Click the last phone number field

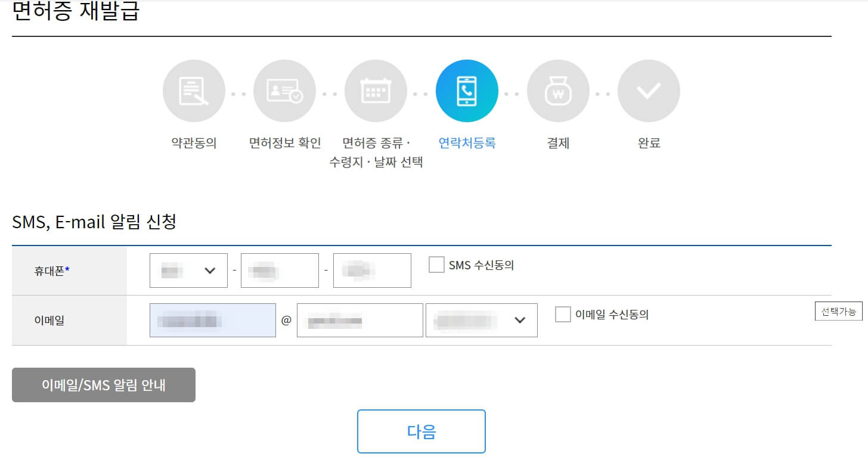tap(372, 271)
